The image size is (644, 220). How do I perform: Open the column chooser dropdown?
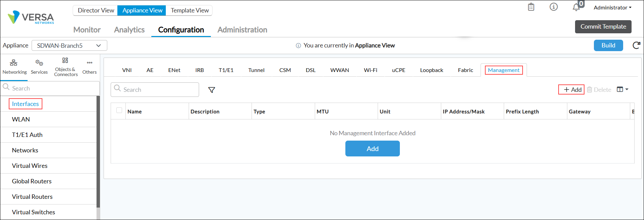pos(622,89)
